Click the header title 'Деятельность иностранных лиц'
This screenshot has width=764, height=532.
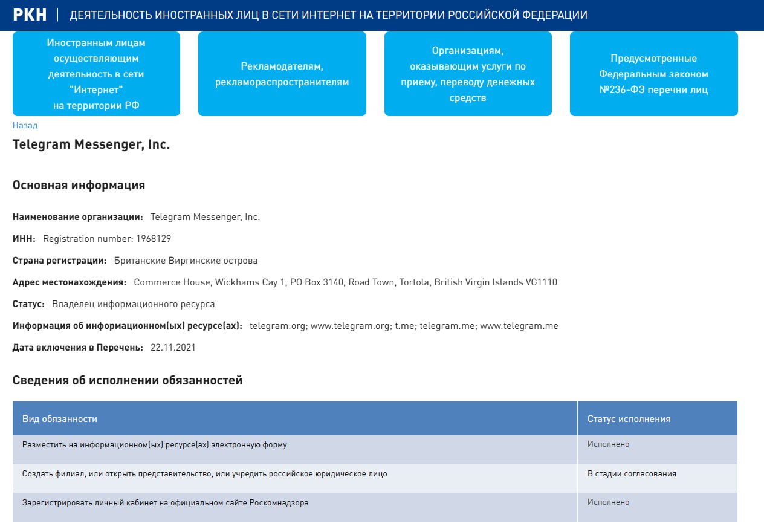(328, 15)
